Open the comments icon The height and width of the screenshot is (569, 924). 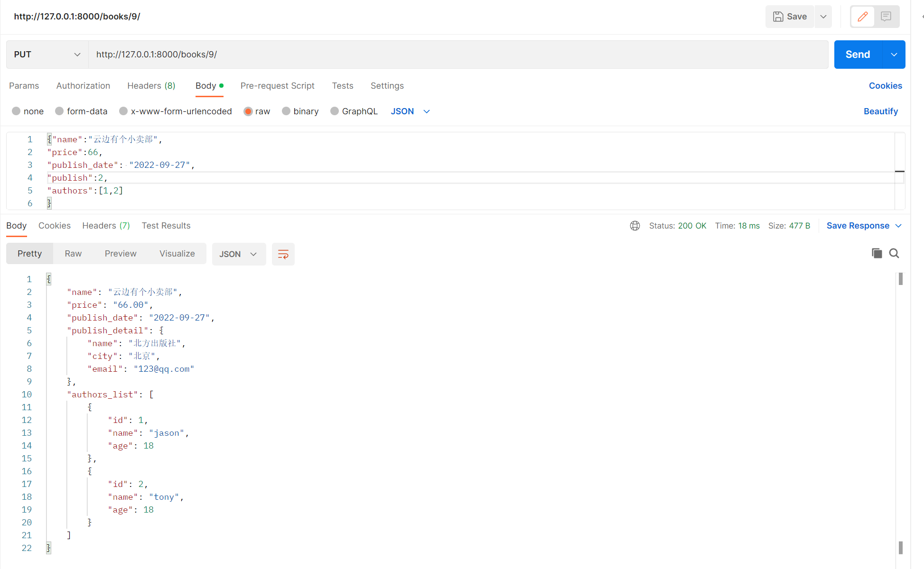(886, 17)
